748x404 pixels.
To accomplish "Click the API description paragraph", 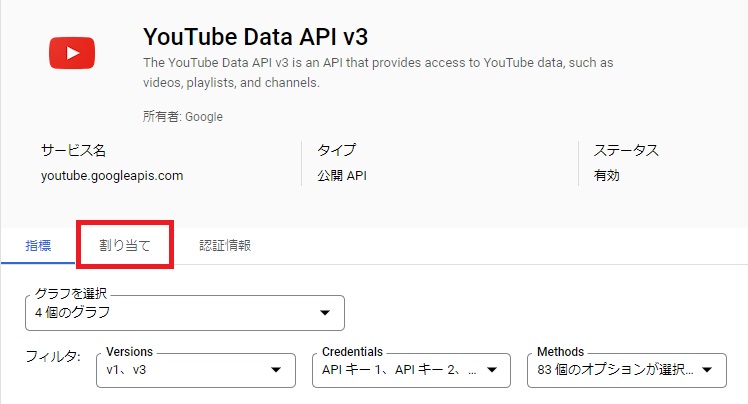I will [x=378, y=73].
